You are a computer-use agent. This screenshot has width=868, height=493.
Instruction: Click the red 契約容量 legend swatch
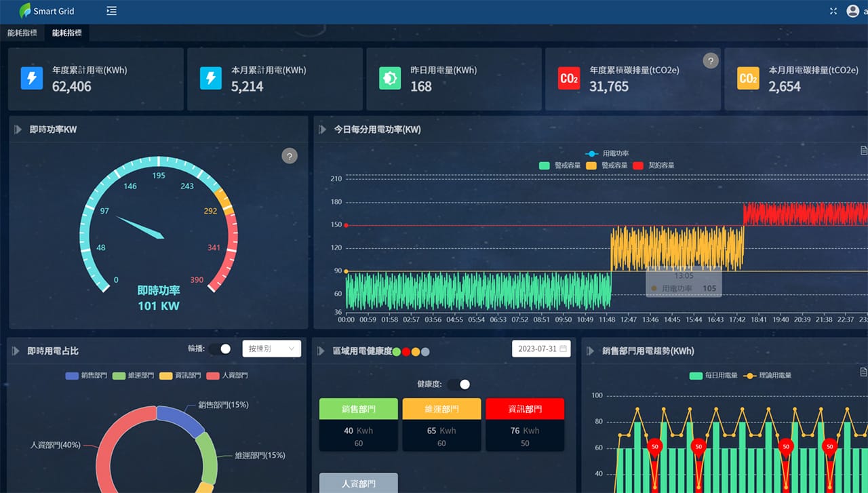638,165
